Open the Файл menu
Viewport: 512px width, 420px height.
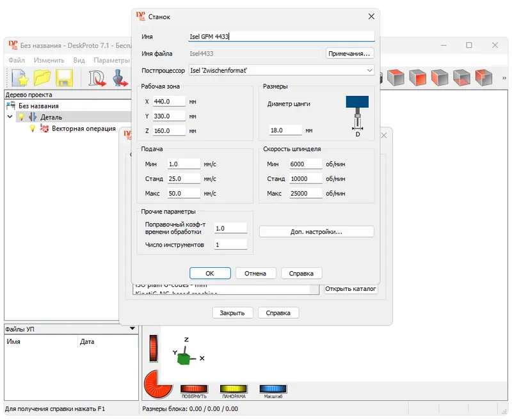17,60
